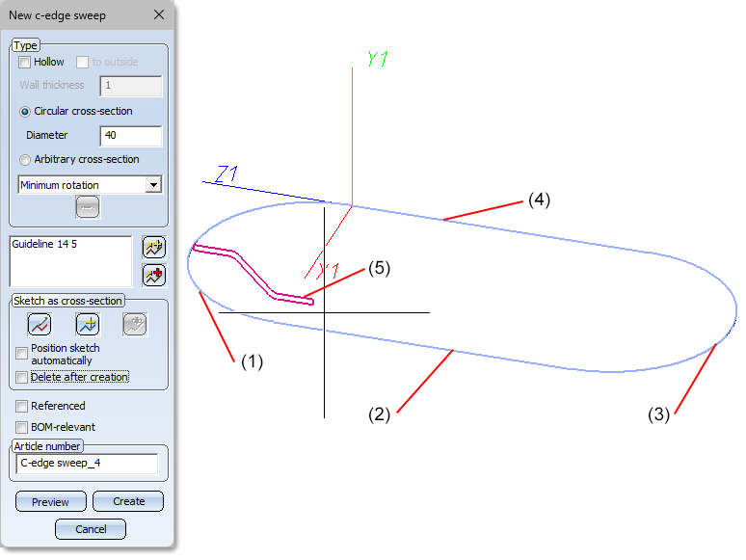Screen dimensions: 746x560
Task: Click the Diameter input field
Action: 131,136
